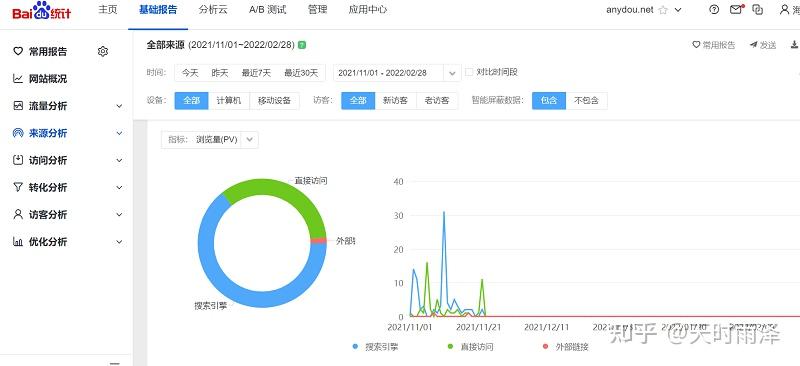Expand the 访问分析 chevron
This screenshot has width=800, height=366.
point(119,160)
